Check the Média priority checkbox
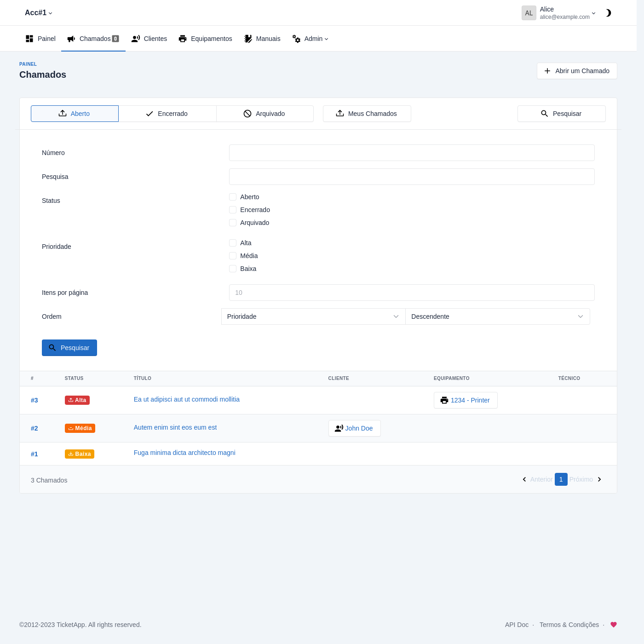This screenshot has height=644, width=644. 233,256
